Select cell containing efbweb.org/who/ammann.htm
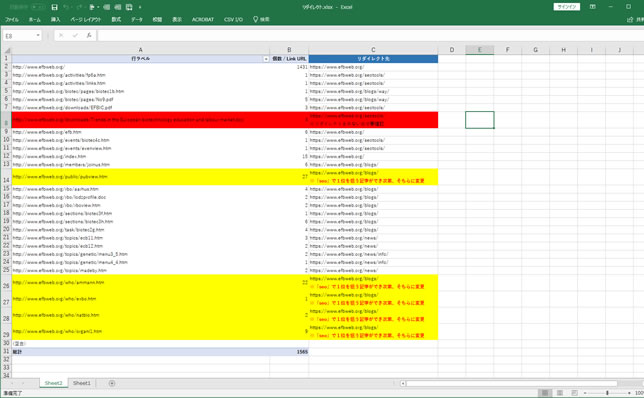Screen dimensions: 644x398 pos(140,283)
